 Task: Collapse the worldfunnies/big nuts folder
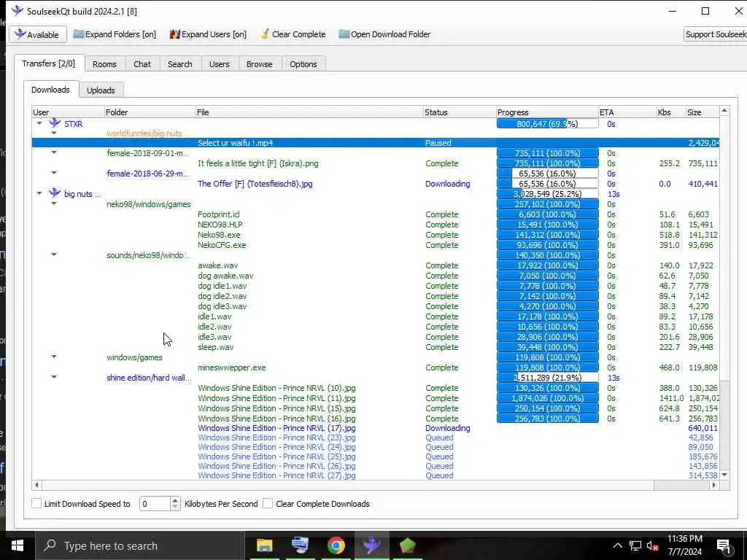click(x=54, y=133)
